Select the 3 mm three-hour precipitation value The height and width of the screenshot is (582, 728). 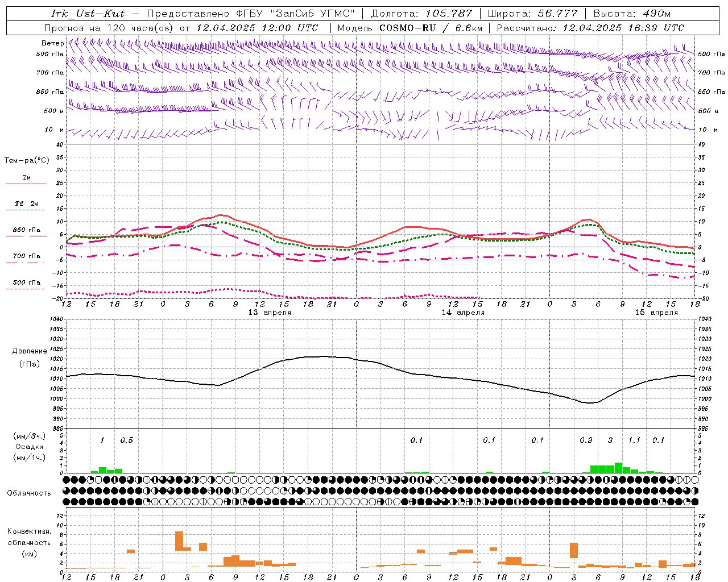(610, 440)
